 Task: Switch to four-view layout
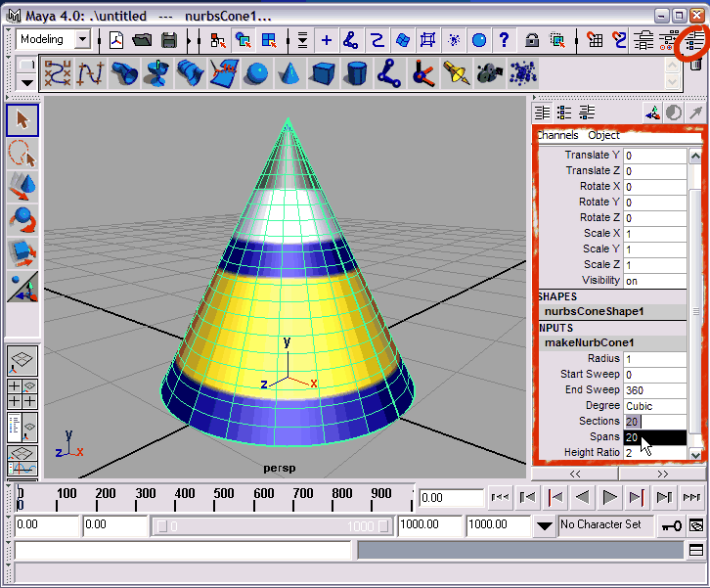(x=22, y=394)
